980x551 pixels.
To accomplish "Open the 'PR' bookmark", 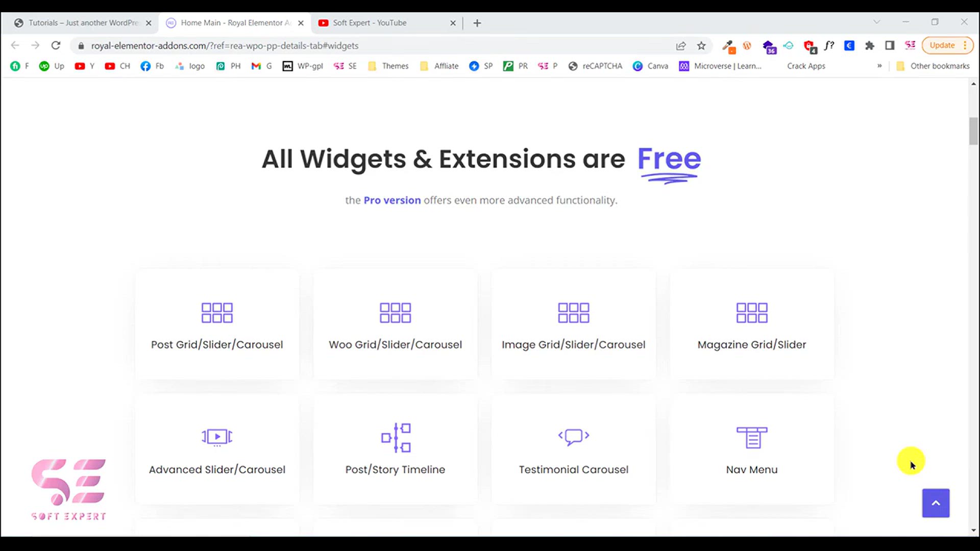I will [516, 66].
